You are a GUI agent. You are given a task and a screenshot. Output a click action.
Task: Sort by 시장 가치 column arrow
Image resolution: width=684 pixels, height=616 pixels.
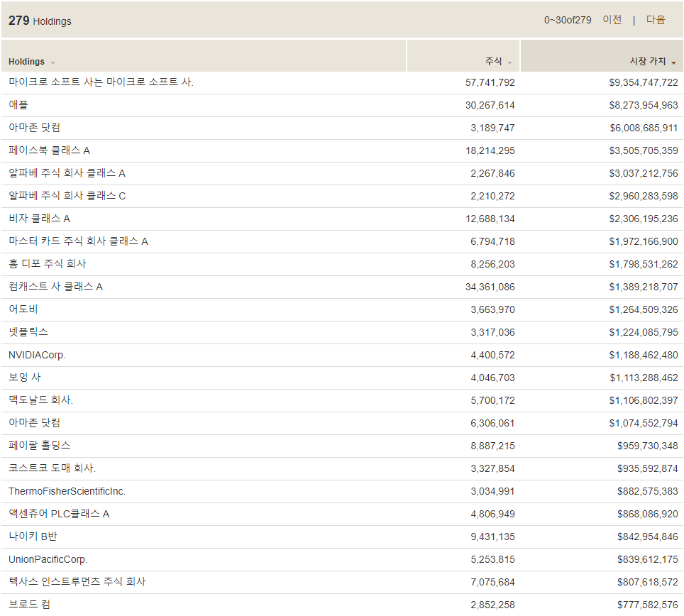pos(673,63)
